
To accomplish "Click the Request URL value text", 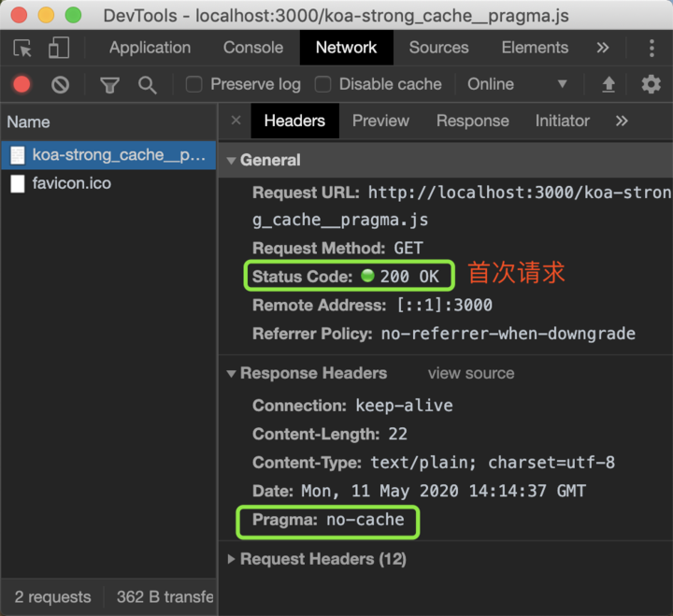I will [462, 206].
